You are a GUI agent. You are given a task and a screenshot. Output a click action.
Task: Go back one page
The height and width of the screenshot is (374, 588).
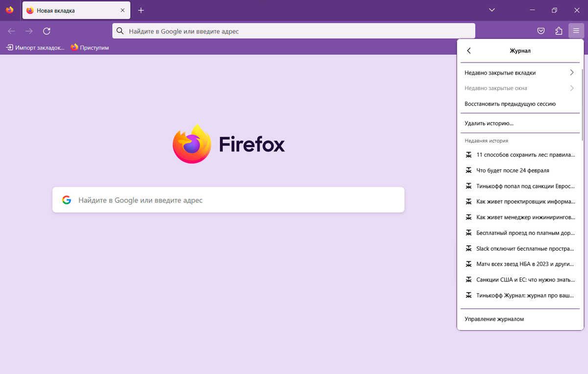coord(12,31)
